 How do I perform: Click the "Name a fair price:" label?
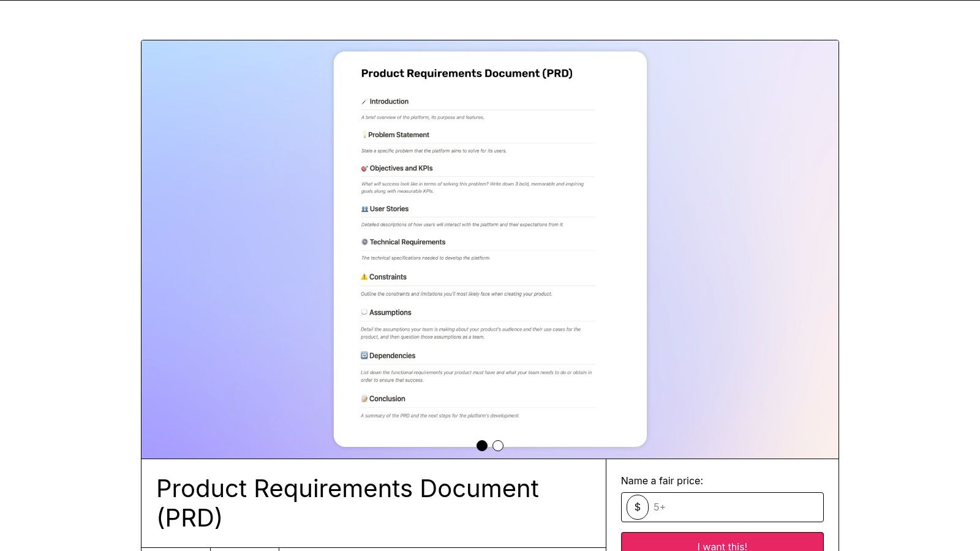[x=661, y=481]
